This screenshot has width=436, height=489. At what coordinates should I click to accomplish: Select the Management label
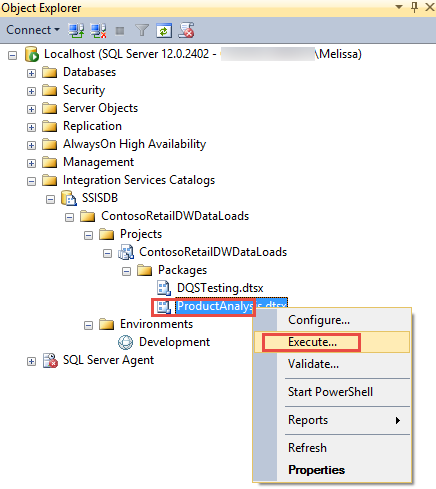pyautogui.click(x=98, y=162)
